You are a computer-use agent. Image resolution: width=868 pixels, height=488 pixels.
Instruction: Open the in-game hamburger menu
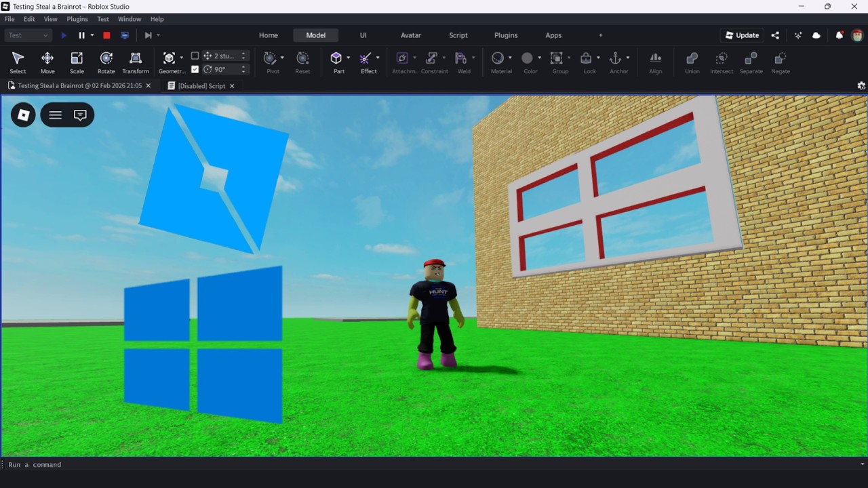coord(56,115)
